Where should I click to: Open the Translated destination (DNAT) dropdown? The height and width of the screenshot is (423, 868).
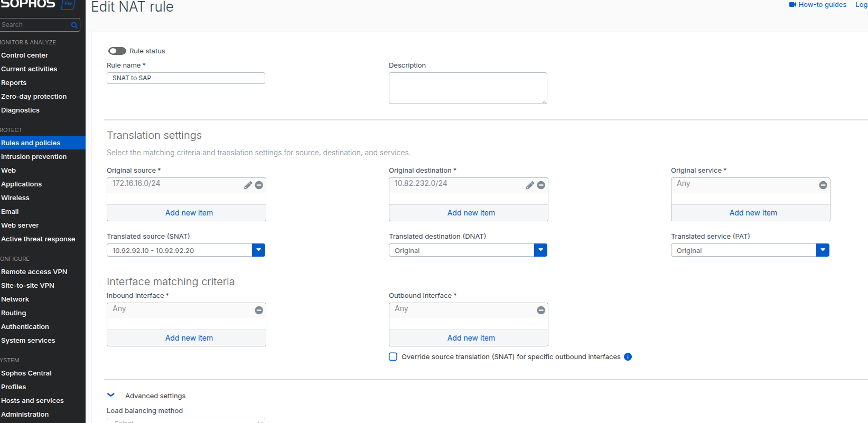pyautogui.click(x=540, y=250)
